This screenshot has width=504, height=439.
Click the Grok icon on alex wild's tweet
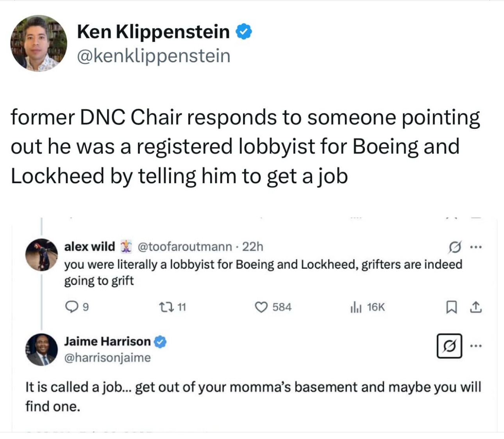(454, 247)
